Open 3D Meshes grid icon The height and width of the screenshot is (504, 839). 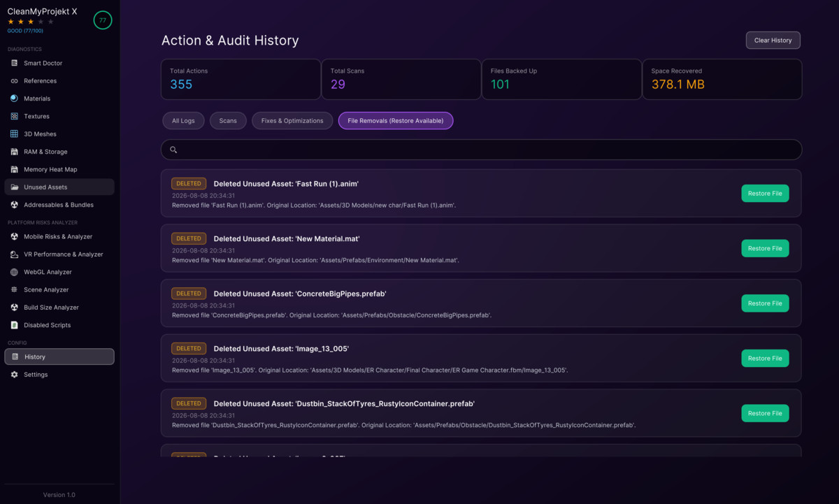click(15, 134)
